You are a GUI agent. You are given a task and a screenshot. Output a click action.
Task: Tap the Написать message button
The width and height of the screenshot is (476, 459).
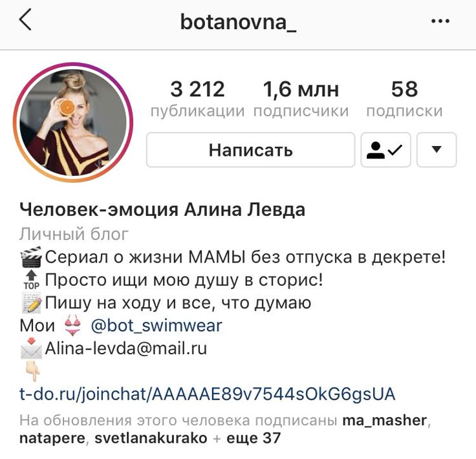pyautogui.click(x=250, y=149)
